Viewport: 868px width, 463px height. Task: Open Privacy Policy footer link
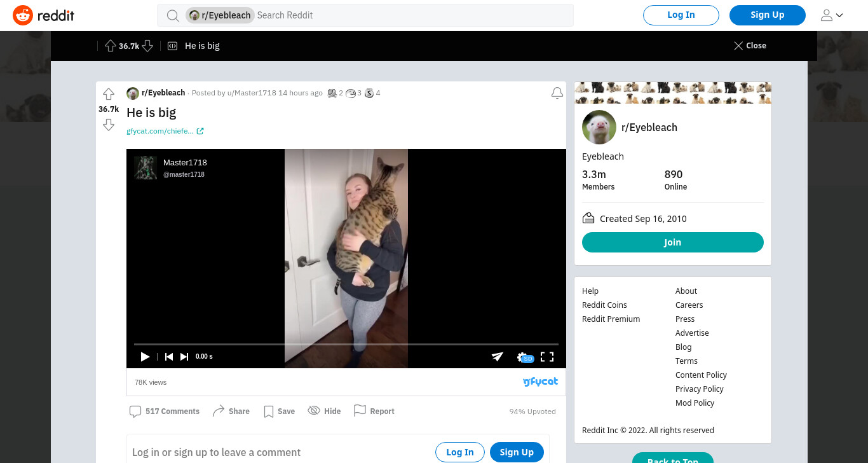tap(700, 389)
